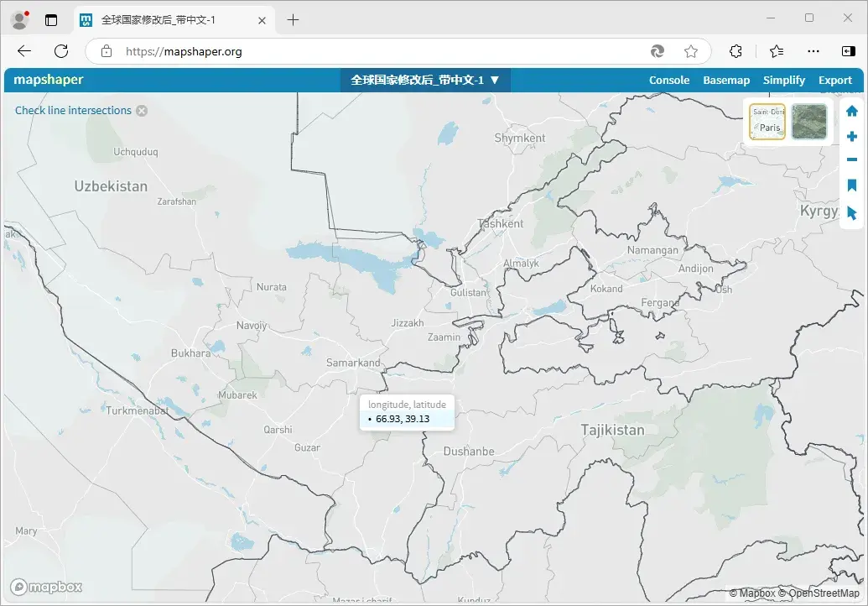The width and height of the screenshot is (868, 606).
Task: Select the inspect features arrow tool
Action: pos(851,212)
